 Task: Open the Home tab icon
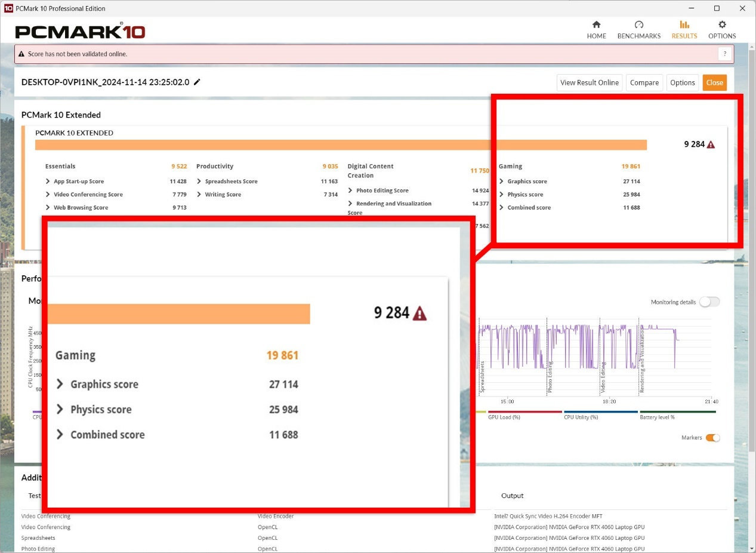[x=596, y=24]
